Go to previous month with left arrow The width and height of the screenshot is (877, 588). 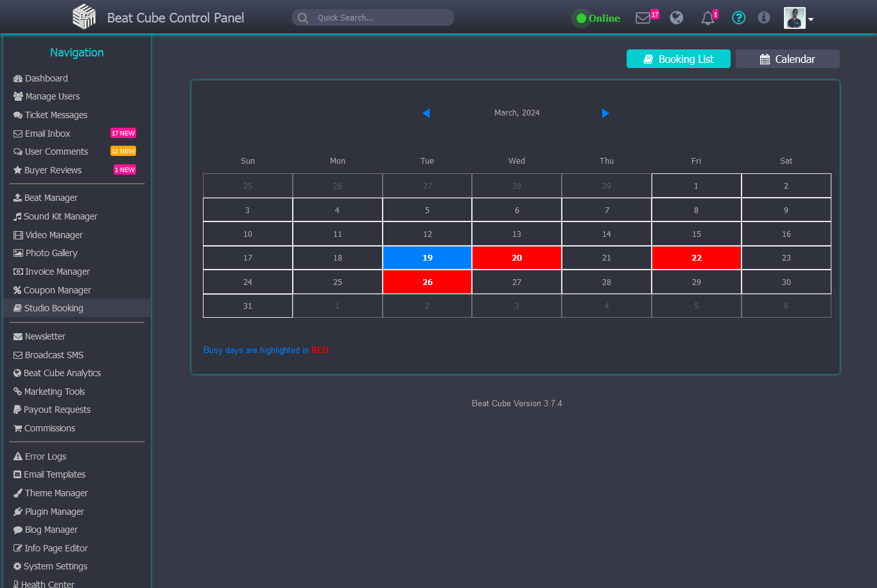(x=426, y=113)
